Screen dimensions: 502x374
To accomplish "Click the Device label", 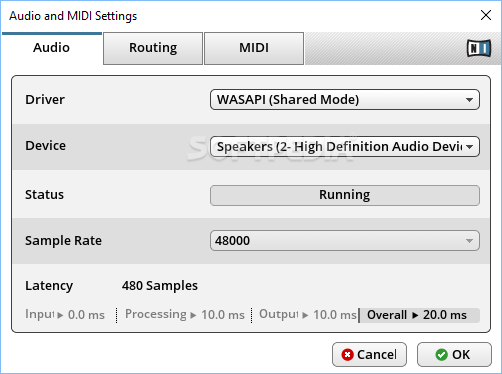I will click(46, 146).
